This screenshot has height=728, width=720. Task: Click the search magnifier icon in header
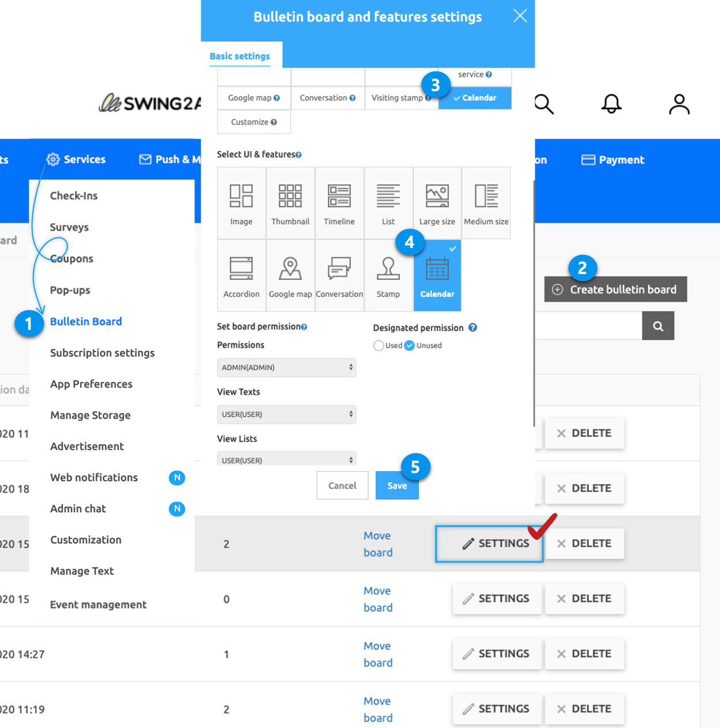point(543,104)
